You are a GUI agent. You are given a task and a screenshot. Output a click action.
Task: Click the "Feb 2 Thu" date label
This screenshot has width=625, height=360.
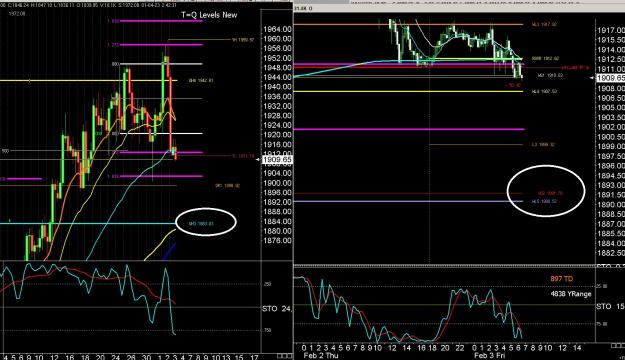pyautogui.click(x=320, y=356)
